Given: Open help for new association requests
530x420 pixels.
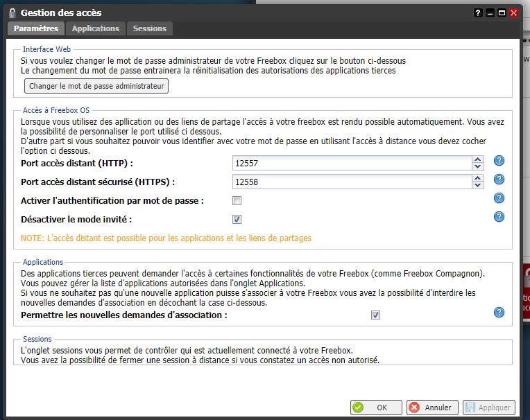Looking at the screenshot, I should tap(499, 313).
